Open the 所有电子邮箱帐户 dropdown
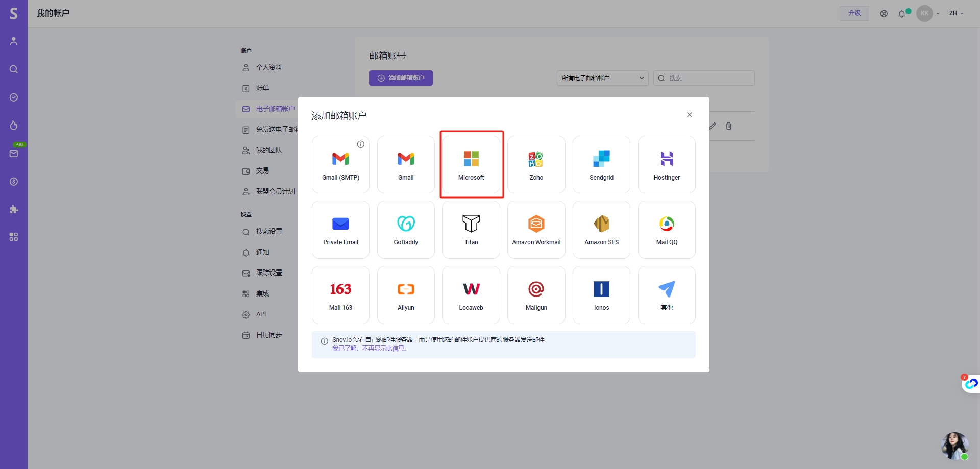This screenshot has width=980, height=469. tap(602, 78)
